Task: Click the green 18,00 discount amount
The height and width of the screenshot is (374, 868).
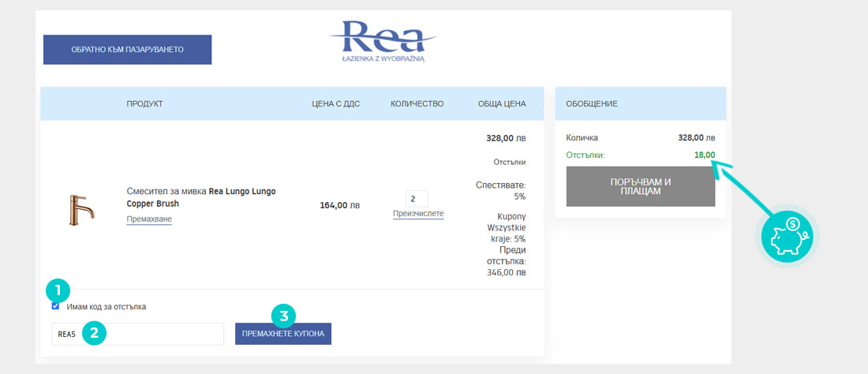Action: [x=704, y=155]
